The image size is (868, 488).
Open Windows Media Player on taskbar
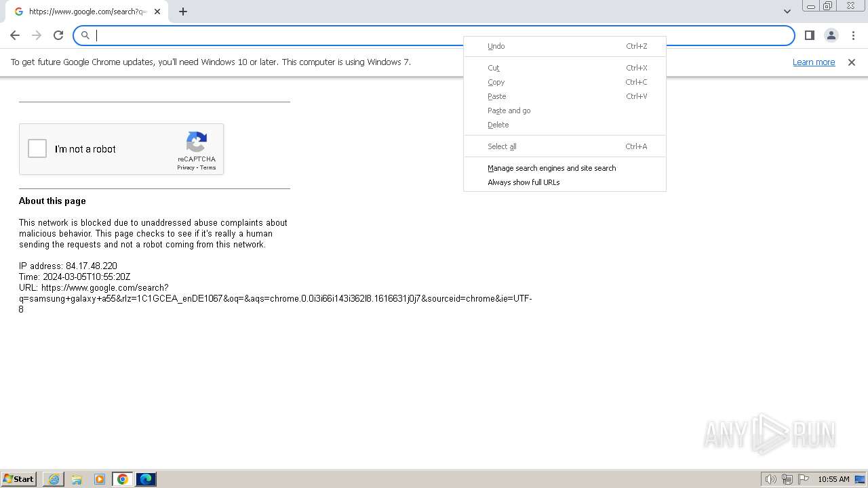click(100, 479)
